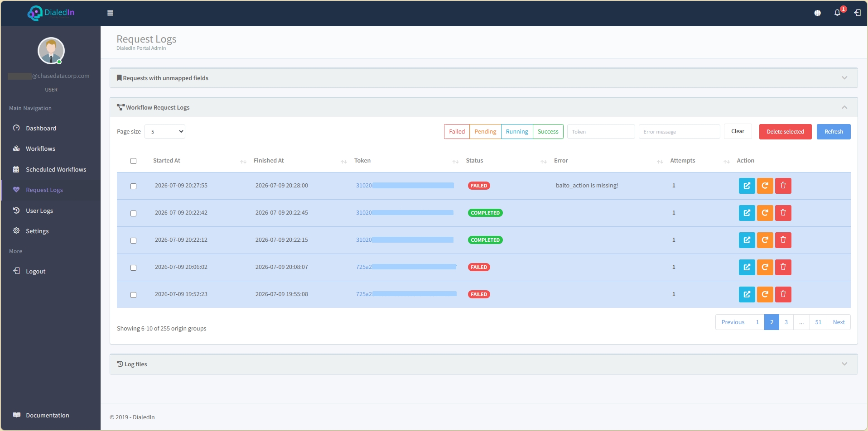Collapse the Workflow Request Logs panel
The width and height of the screenshot is (868, 431).
844,107
